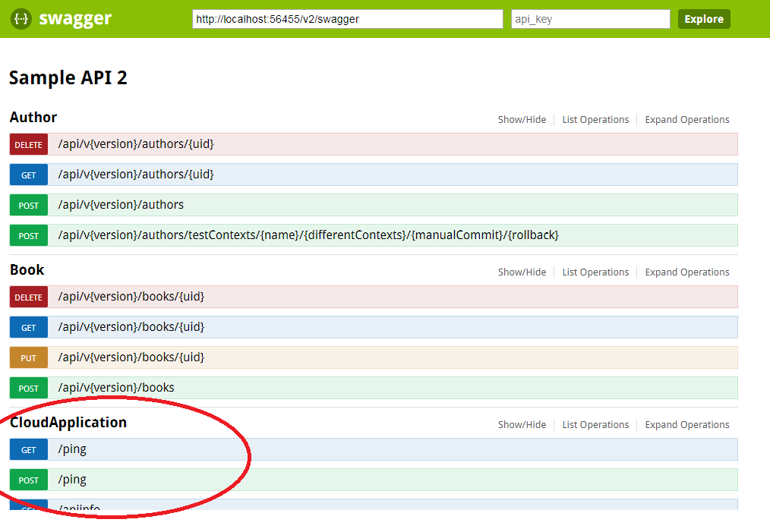Image resolution: width=770 pixels, height=532 pixels.
Task: Open POST badge for /ping
Action: pyautogui.click(x=29, y=480)
